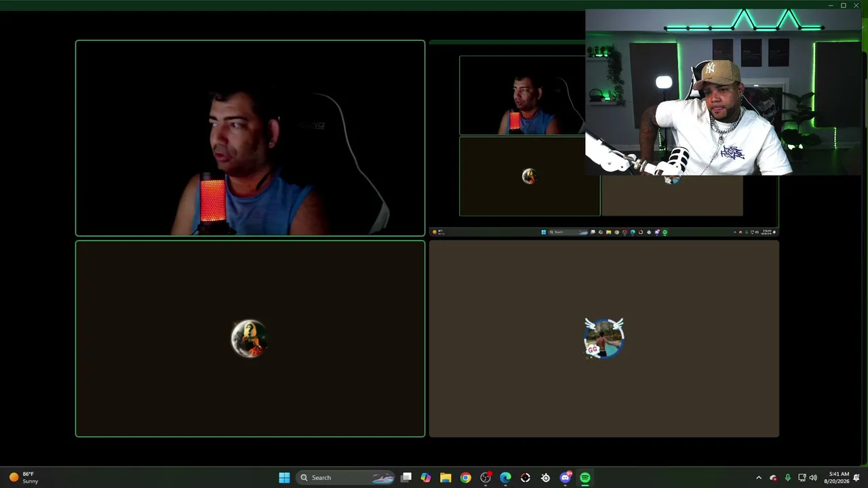Click the green microphone tray icon
Image resolution: width=868 pixels, height=488 pixels.
click(787, 478)
